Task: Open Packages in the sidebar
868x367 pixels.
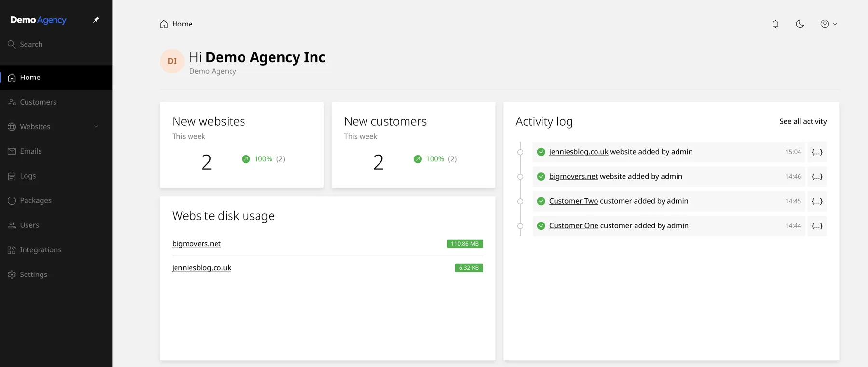Action: [56, 200]
